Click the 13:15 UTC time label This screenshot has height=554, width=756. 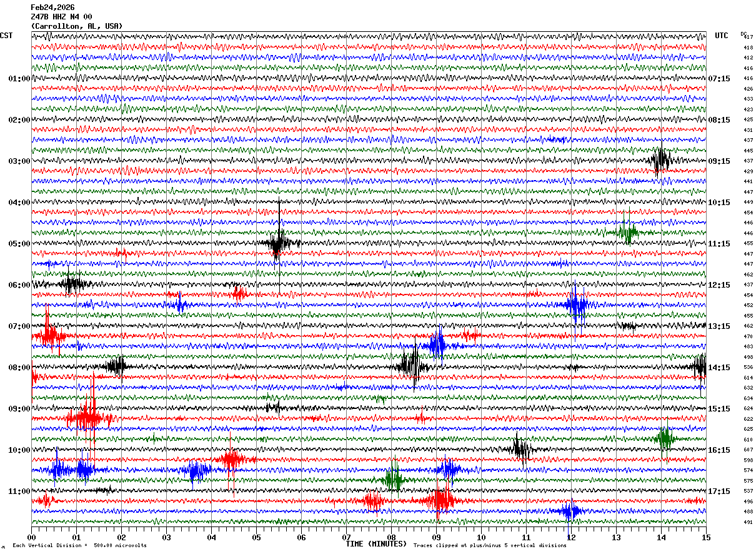click(x=719, y=326)
